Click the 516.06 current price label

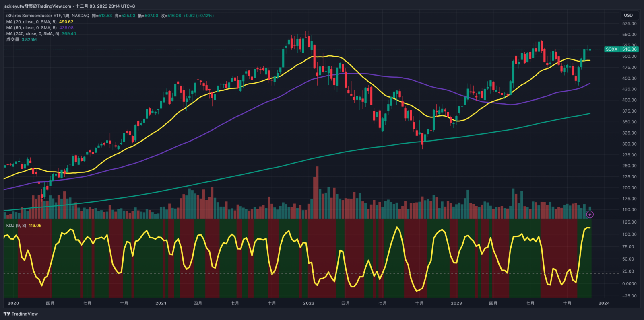point(629,49)
